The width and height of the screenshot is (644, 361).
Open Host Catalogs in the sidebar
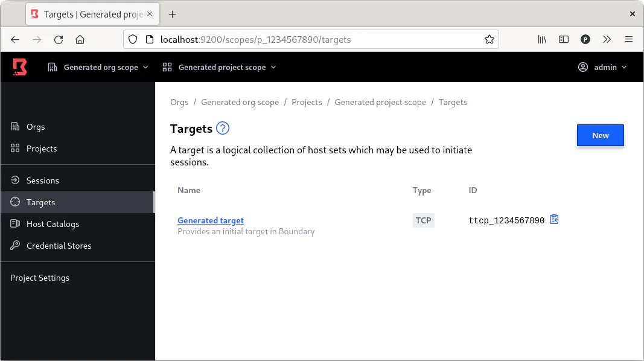[53, 224]
